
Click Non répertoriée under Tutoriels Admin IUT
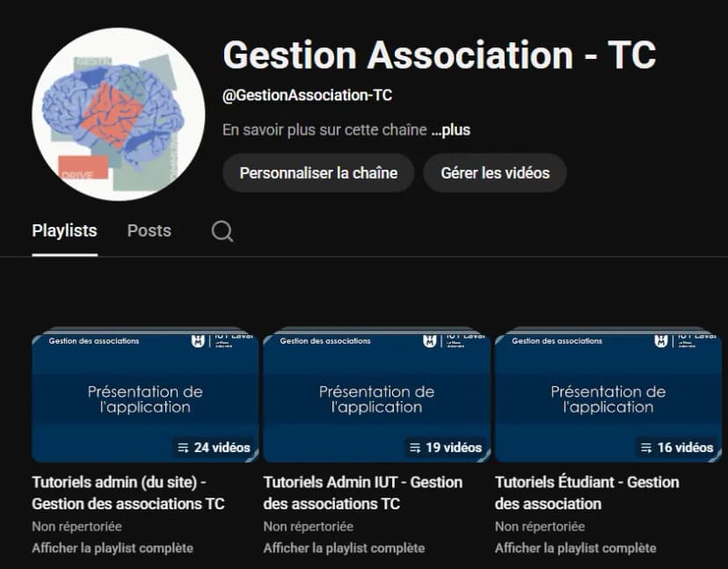pos(309,526)
